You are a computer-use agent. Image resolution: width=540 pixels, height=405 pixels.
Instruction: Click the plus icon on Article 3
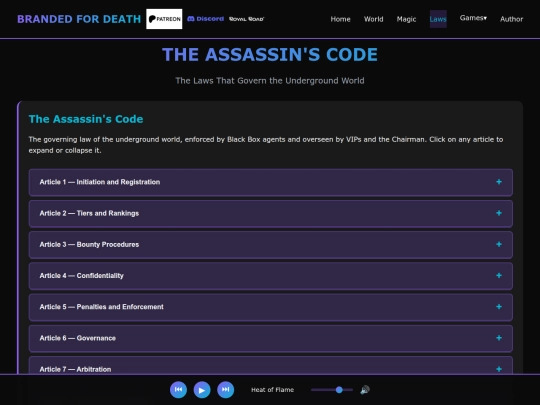point(499,245)
